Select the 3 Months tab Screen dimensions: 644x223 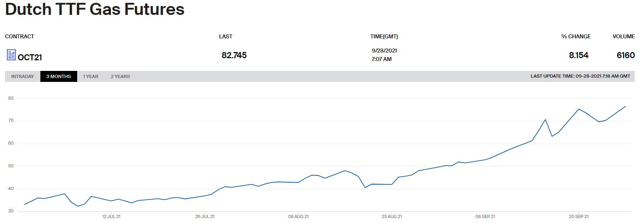coord(59,77)
